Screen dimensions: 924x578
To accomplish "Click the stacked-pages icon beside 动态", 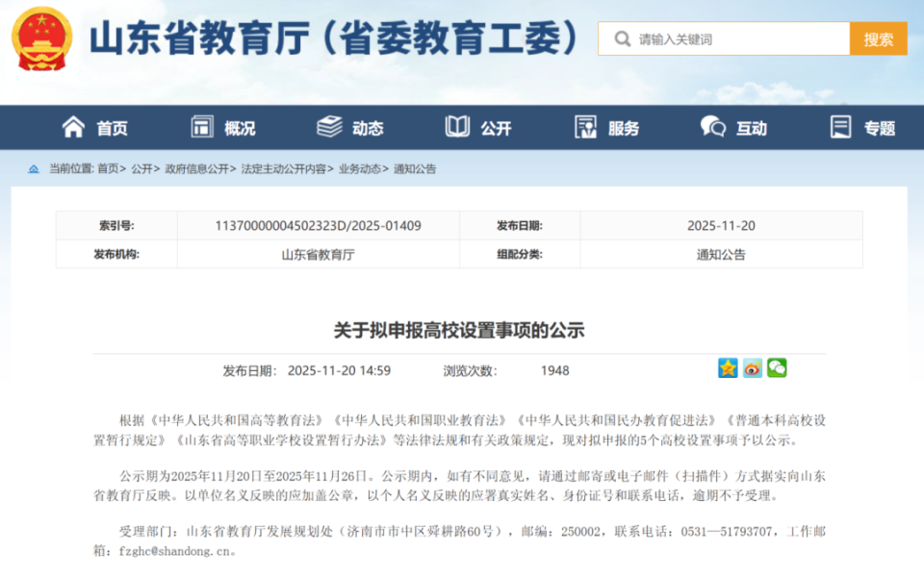I will coord(328,127).
